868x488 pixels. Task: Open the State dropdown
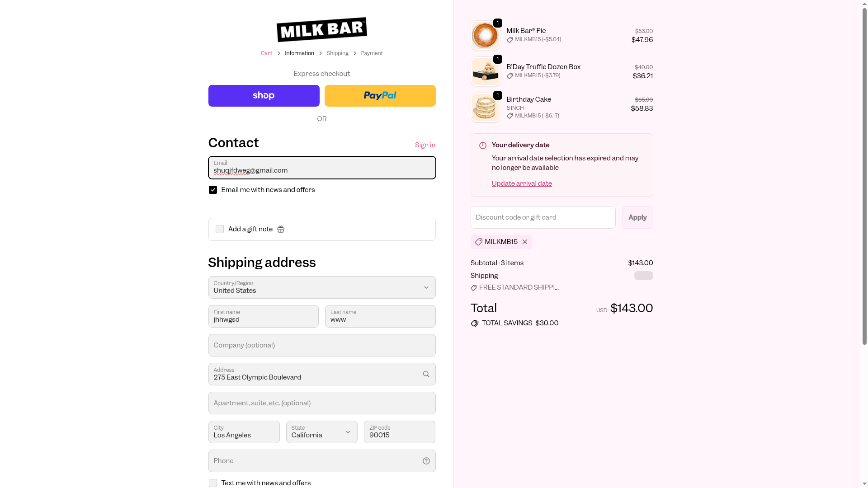click(x=321, y=432)
